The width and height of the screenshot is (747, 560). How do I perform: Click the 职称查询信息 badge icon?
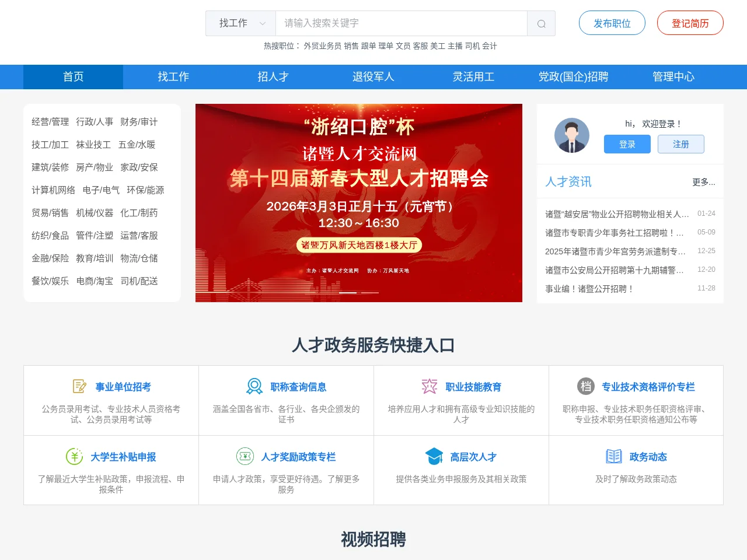[254, 386]
